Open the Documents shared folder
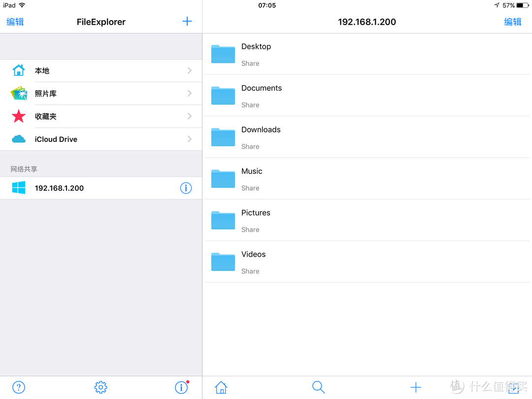Screen dimensions: 532x399 (262, 96)
